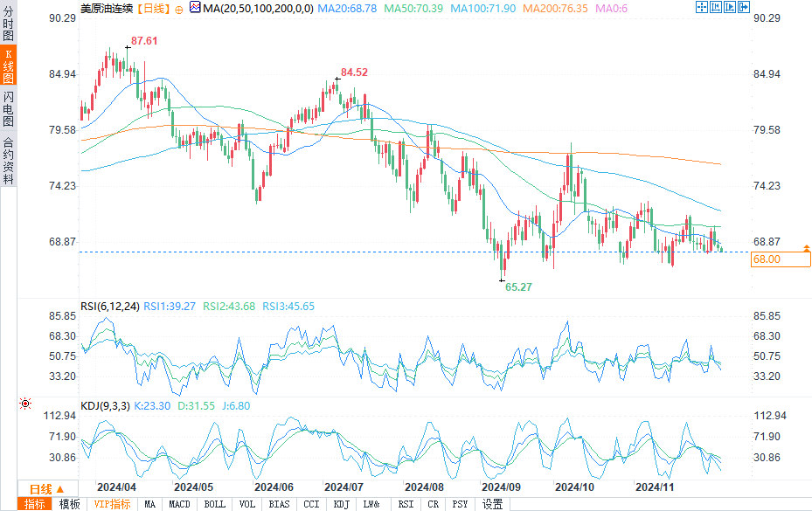This screenshot has width=812, height=511.
Task: Click the MA indicator chart icon
Action: (195, 7)
